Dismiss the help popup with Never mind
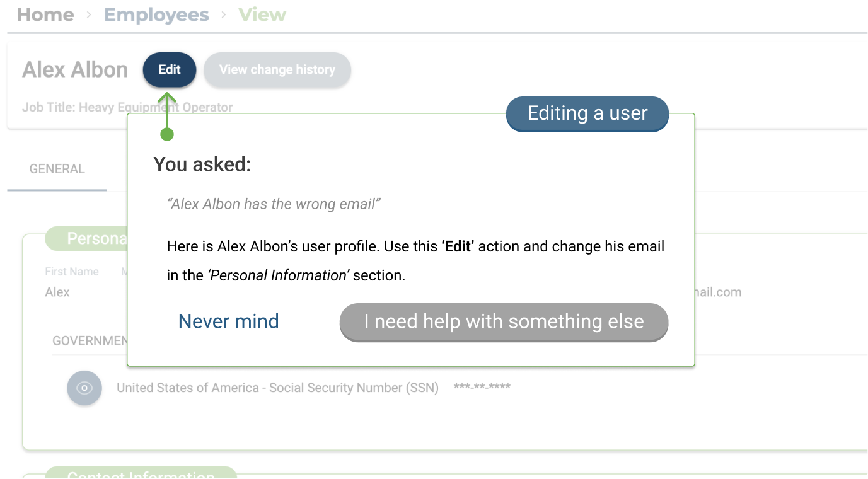The width and height of the screenshot is (868, 479). 229,321
